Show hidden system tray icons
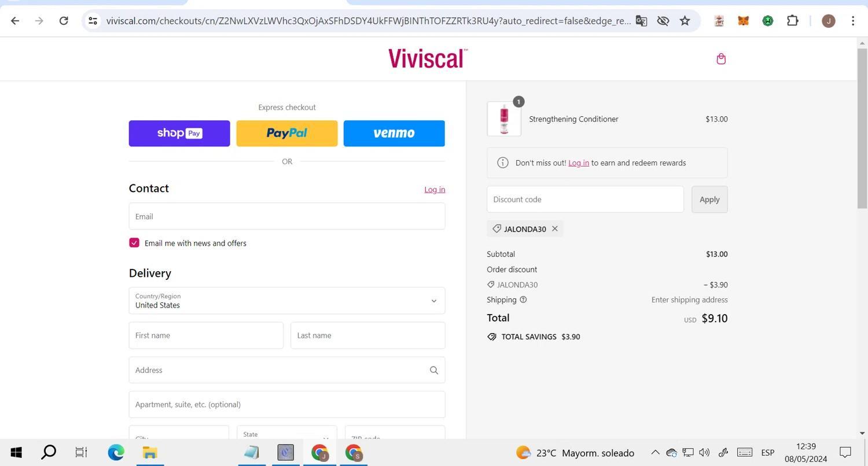868x466 pixels. click(x=655, y=453)
